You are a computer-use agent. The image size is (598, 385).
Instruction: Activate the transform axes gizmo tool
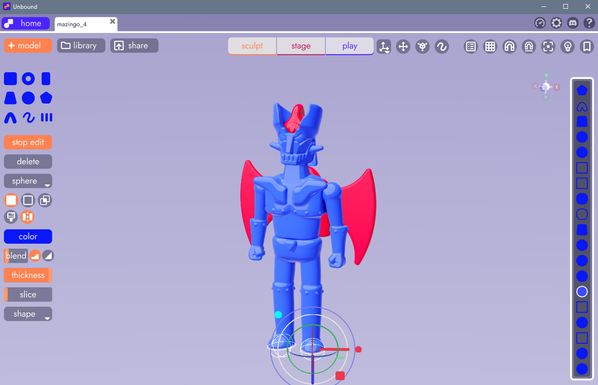pyautogui.click(x=384, y=47)
